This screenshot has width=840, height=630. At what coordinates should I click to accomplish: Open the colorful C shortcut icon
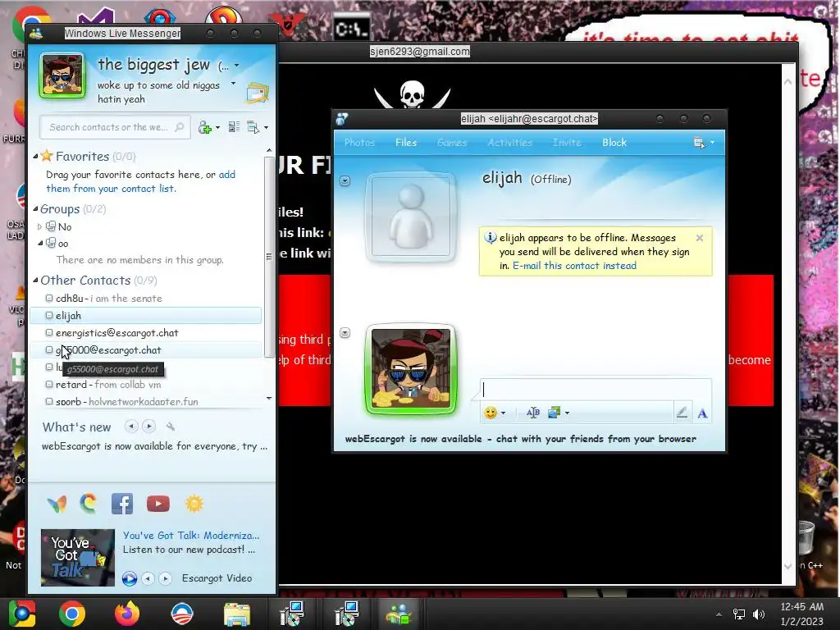89,504
